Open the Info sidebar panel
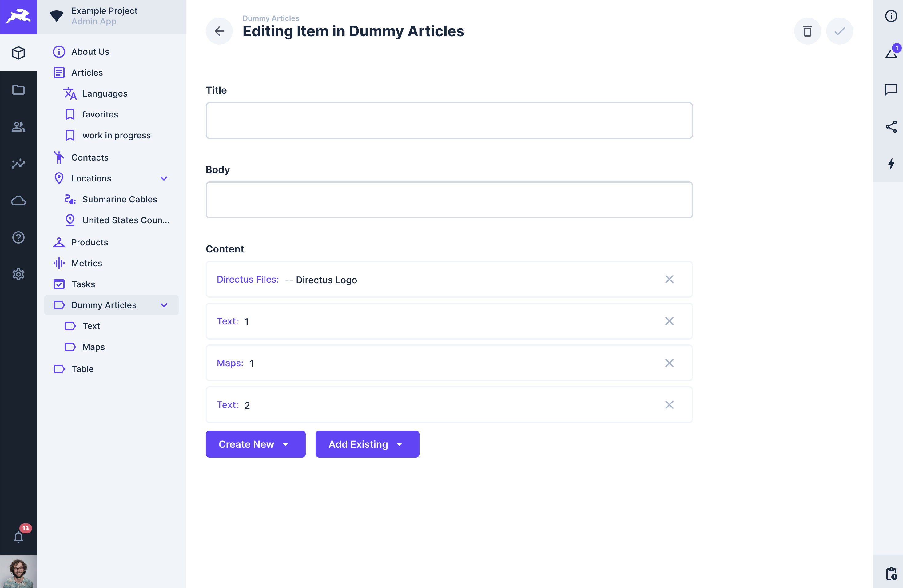The width and height of the screenshot is (903, 588). point(891,16)
